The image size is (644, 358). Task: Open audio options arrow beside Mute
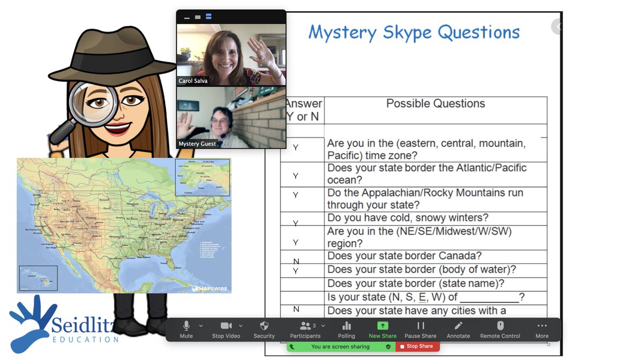pyautogui.click(x=201, y=326)
